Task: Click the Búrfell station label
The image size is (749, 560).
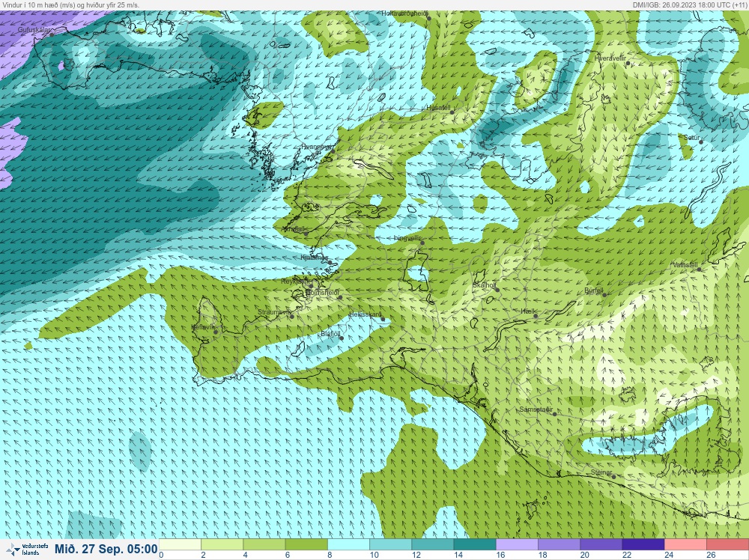Action: click(594, 290)
